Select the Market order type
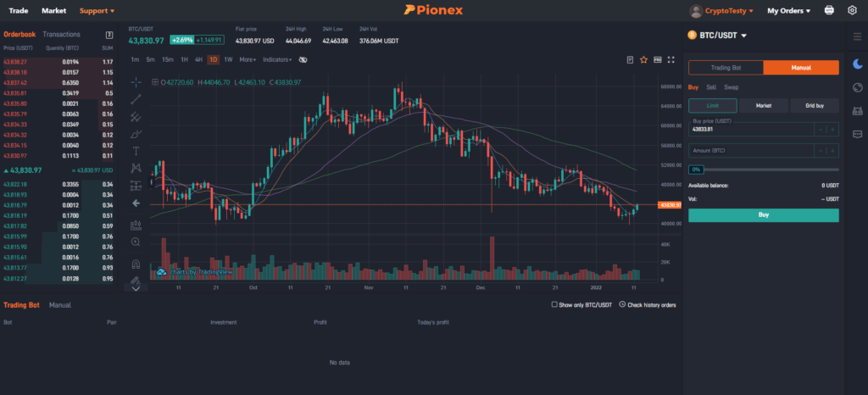The image size is (868, 395). click(x=764, y=106)
